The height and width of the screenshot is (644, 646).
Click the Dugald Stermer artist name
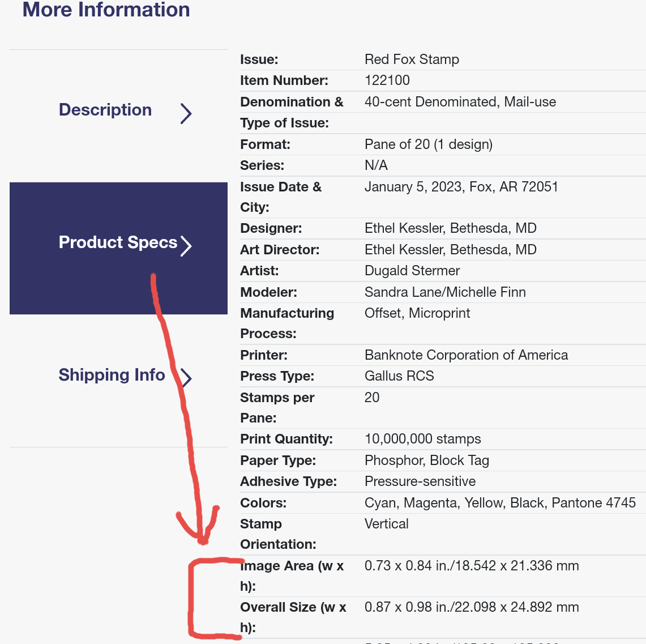click(x=412, y=271)
